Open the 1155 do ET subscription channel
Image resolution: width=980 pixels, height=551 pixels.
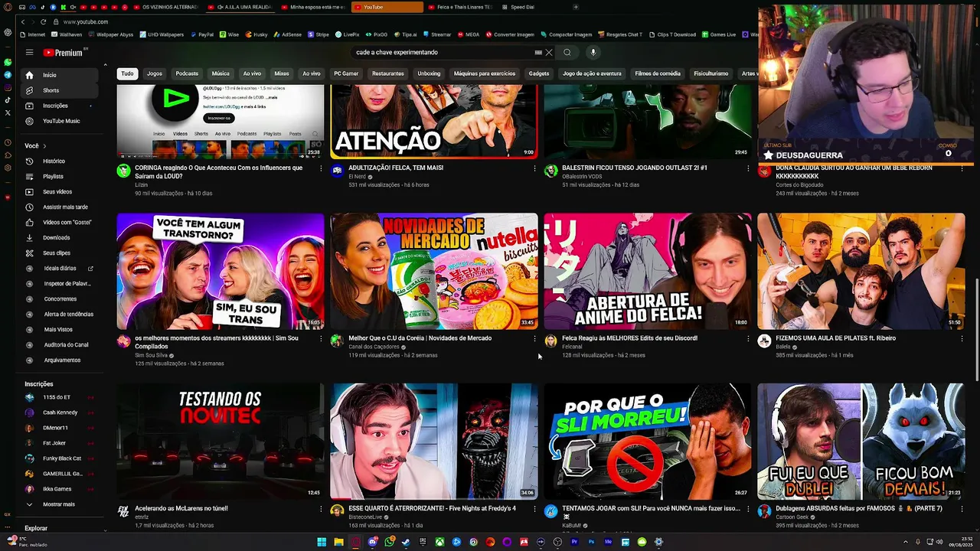pyautogui.click(x=60, y=397)
